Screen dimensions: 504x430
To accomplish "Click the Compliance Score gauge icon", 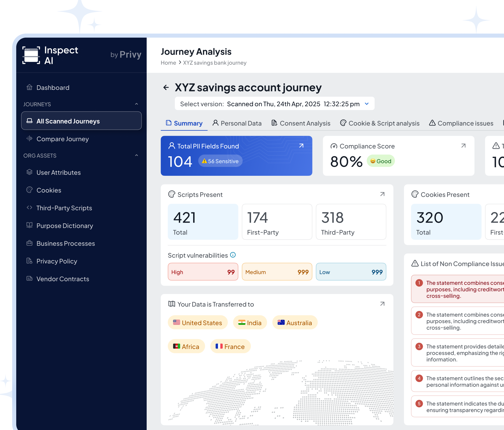I will [x=334, y=146].
